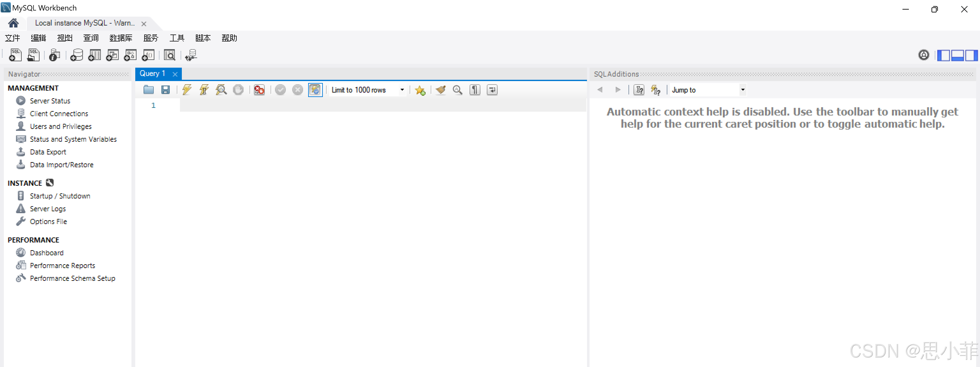The height and width of the screenshot is (367, 980).
Task: Open the 查询 menu
Action: pyautogui.click(x=91, y=38)
